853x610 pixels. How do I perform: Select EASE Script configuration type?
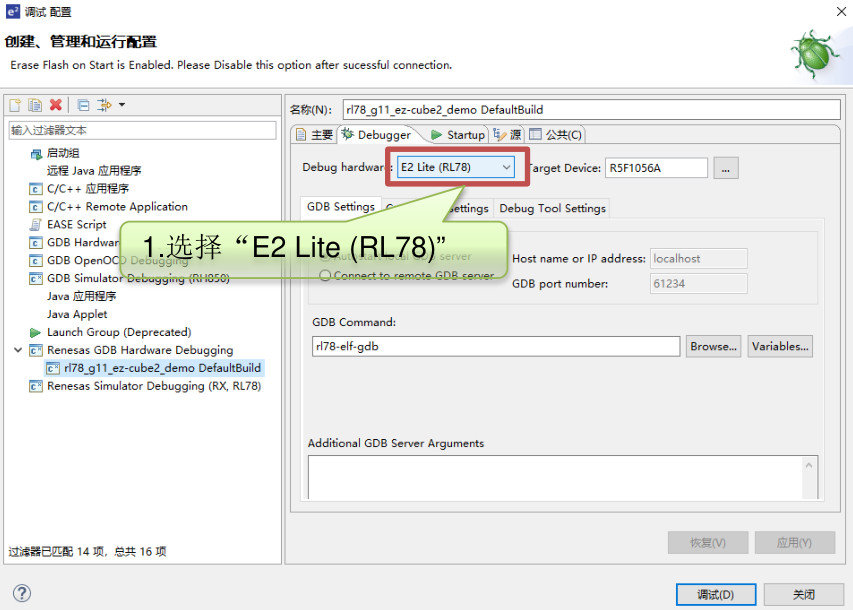77,225
